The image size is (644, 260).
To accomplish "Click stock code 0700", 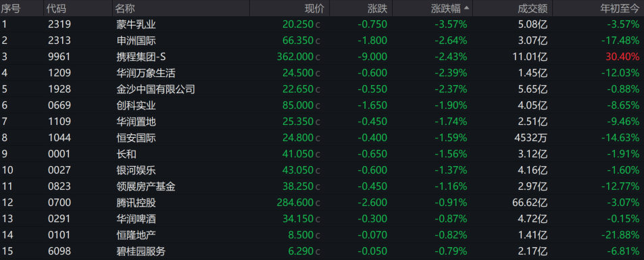I will [x=59, y=203].
